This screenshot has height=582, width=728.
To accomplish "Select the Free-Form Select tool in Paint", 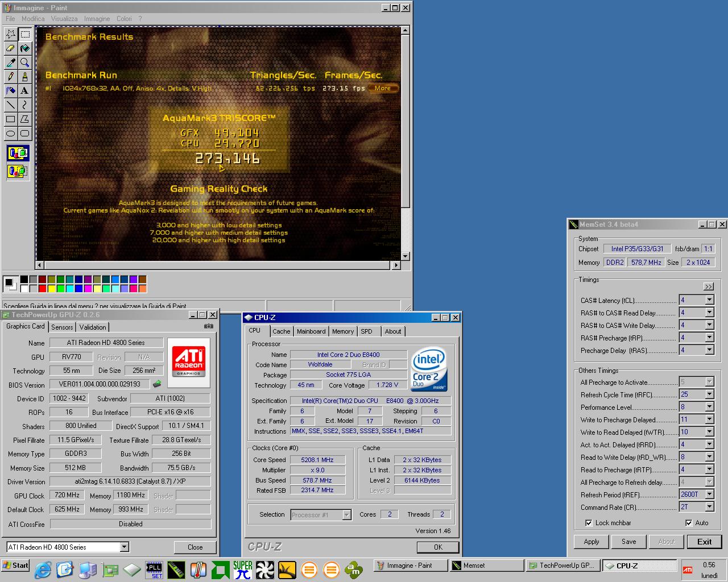I will coord(11,34).
